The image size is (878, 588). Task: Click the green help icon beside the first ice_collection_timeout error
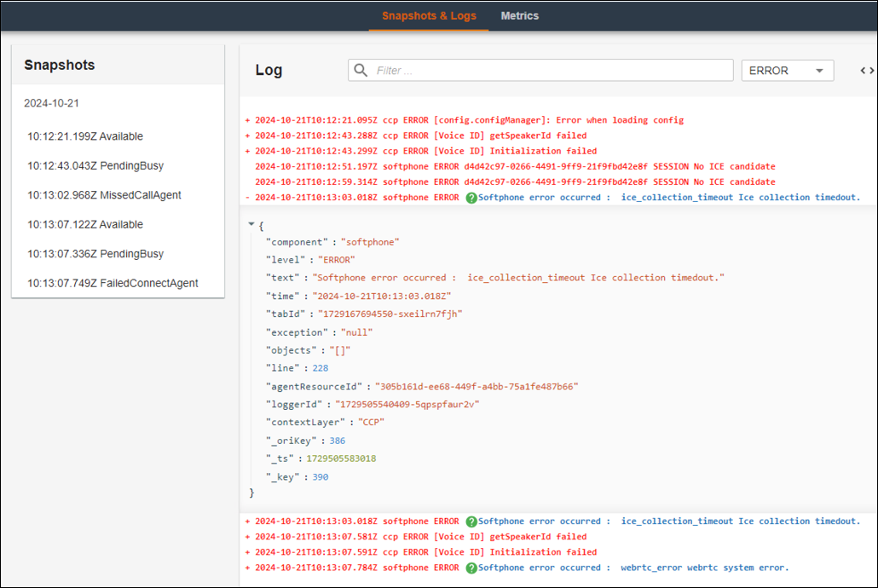(471, 197)
